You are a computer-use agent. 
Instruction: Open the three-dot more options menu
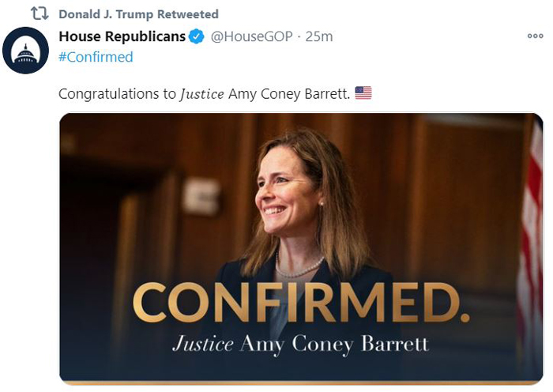[x=535, y=36]
